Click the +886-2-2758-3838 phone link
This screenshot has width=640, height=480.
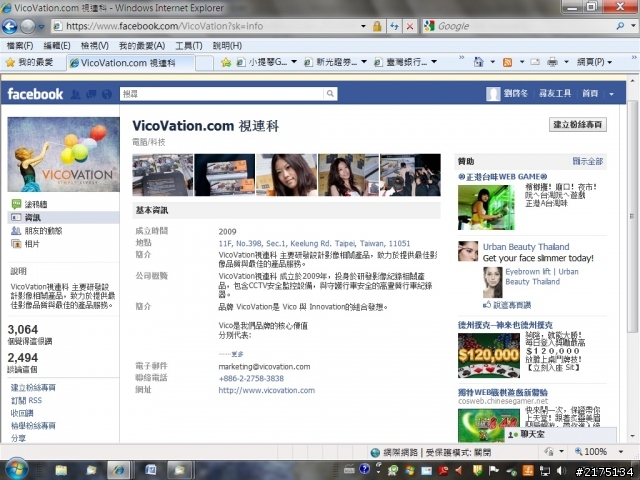pyautogui.click(x=251, y=378)
